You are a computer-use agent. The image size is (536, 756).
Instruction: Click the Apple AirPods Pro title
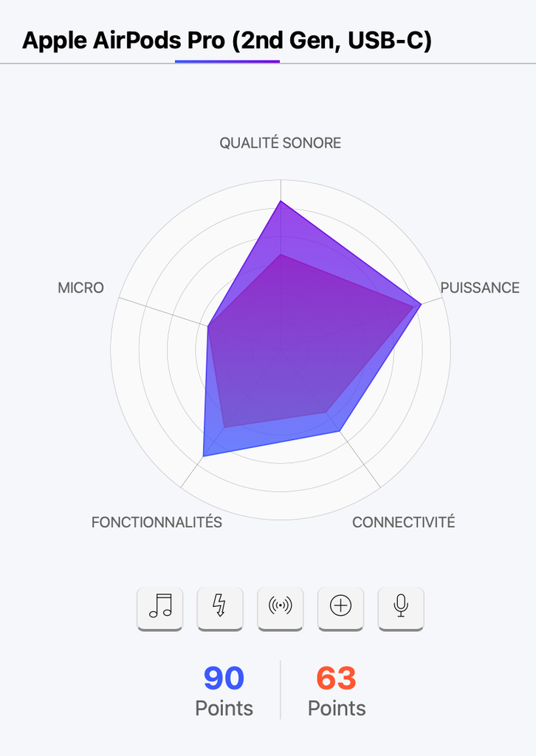click(227, 41)
